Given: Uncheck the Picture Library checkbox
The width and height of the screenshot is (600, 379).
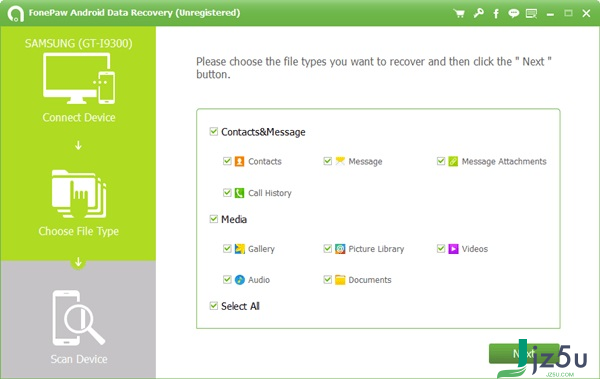Looking at the screenshot, I should coord(327,248).
